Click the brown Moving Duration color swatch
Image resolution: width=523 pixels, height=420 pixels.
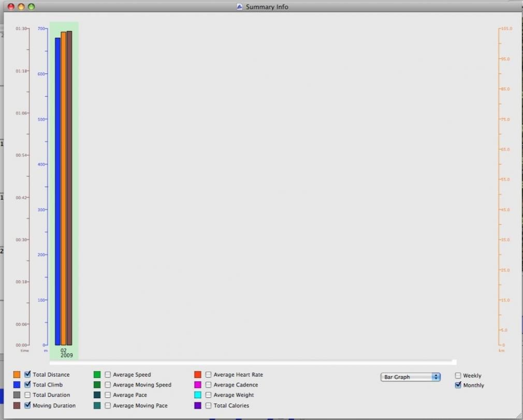[x=17, y=406]
